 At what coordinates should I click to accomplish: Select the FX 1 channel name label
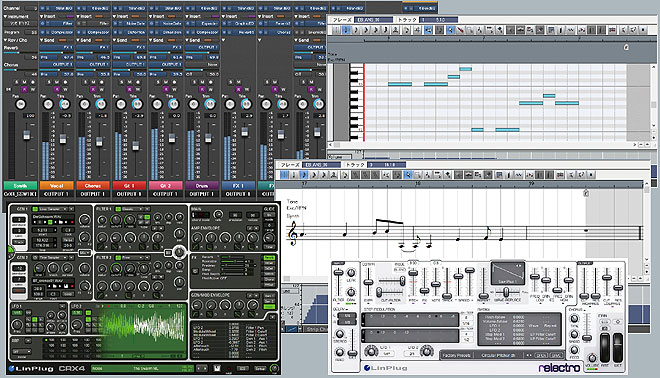238,186
